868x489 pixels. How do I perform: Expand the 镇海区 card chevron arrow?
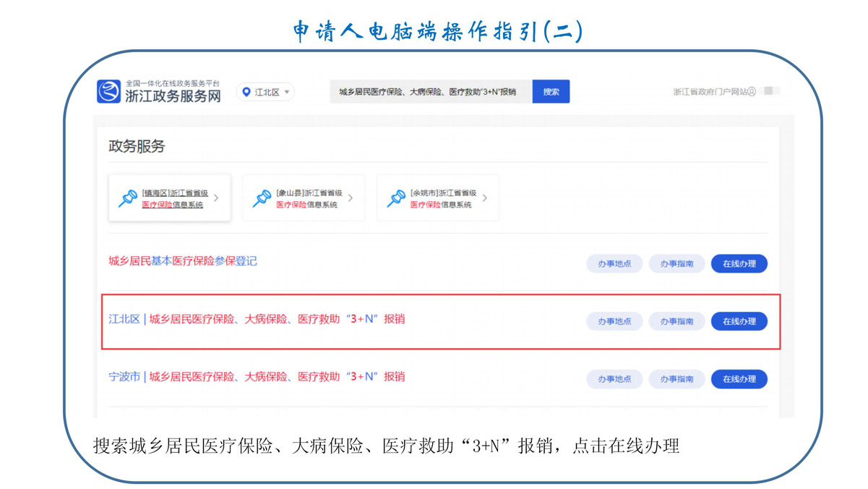coord(217,198)
